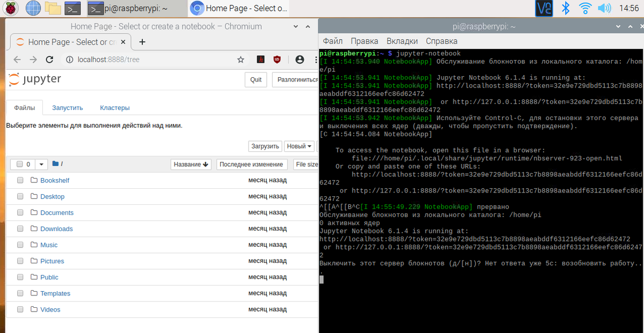Open the Справка menu in terminal

[442, 41]
